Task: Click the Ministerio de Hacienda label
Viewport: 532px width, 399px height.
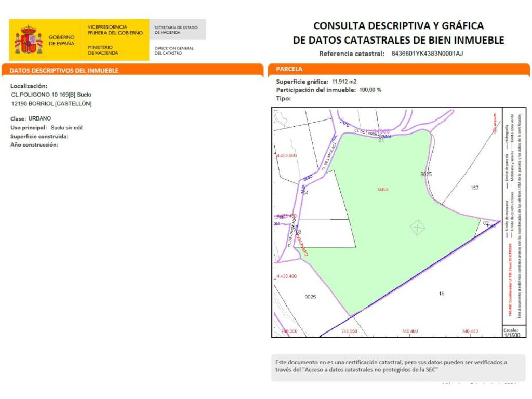Action: [x=103, y=50]
